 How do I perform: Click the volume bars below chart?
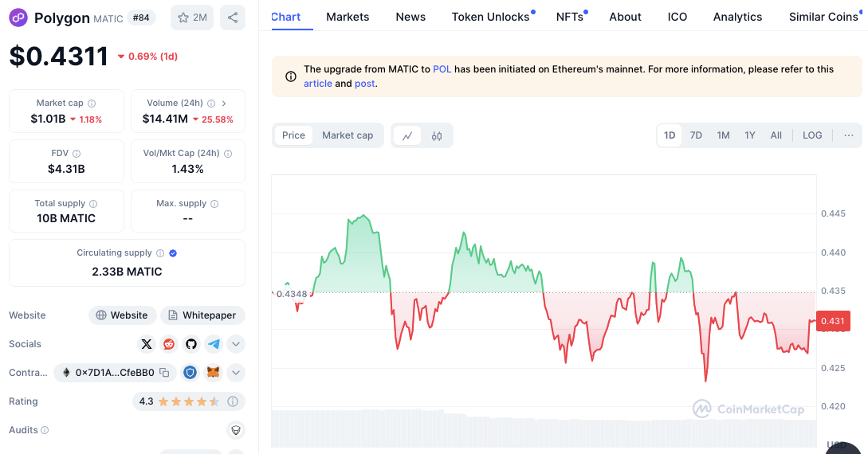[x=544, y=429]
